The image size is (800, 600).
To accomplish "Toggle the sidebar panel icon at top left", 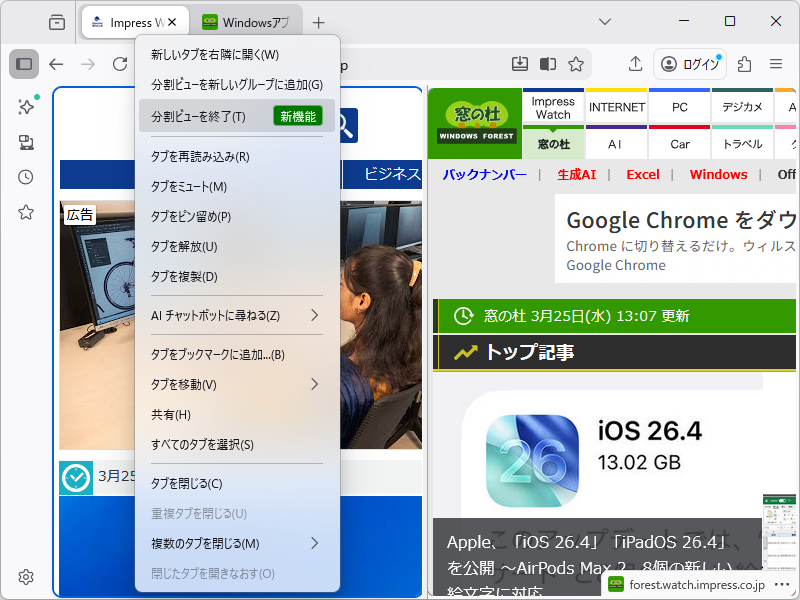I will coord(25,63).
